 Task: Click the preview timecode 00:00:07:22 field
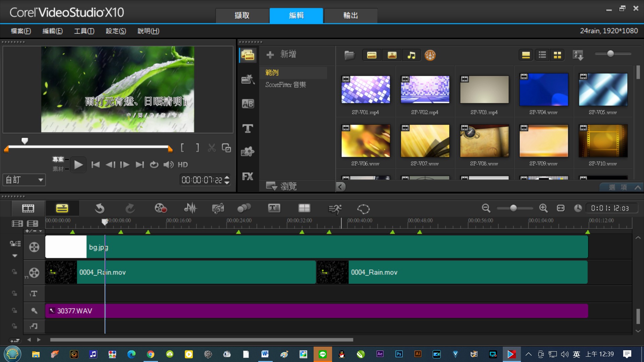[x=202, y=180]
